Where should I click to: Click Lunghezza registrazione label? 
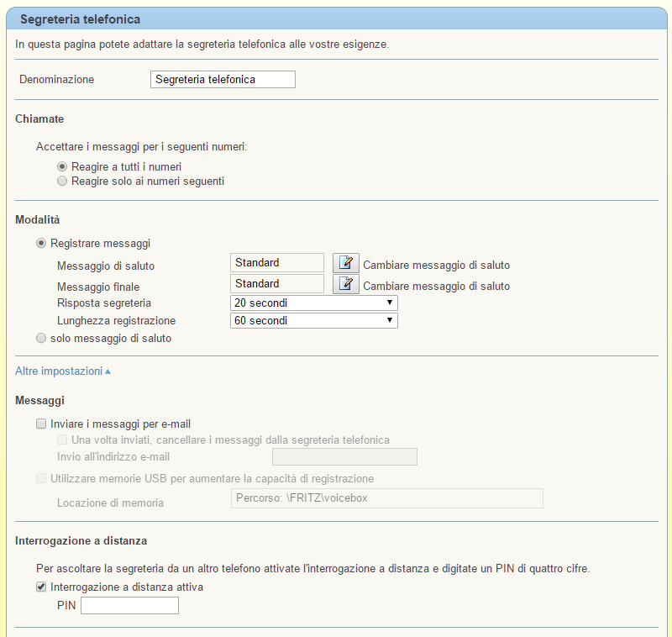click(x=117, y=321)
